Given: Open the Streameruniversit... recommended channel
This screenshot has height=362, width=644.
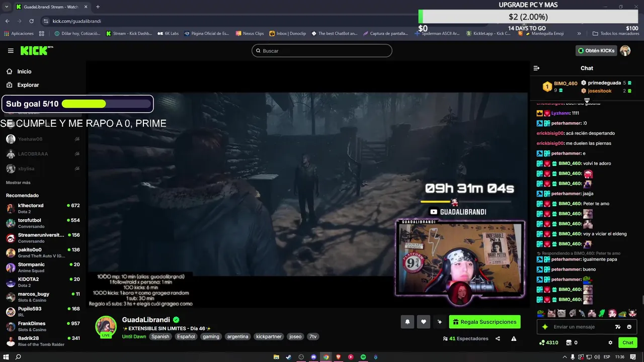Looking at the screenshot, I should [43, 238].
